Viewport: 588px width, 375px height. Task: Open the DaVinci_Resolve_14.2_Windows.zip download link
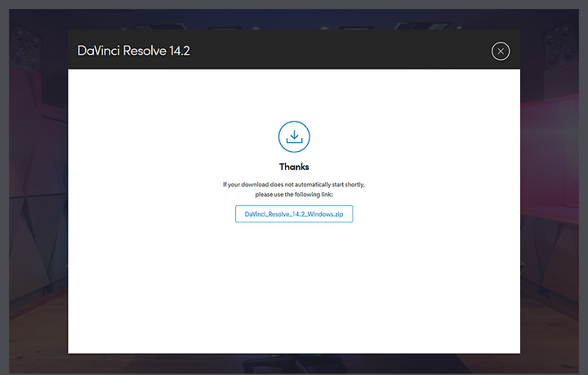[294, 214]
